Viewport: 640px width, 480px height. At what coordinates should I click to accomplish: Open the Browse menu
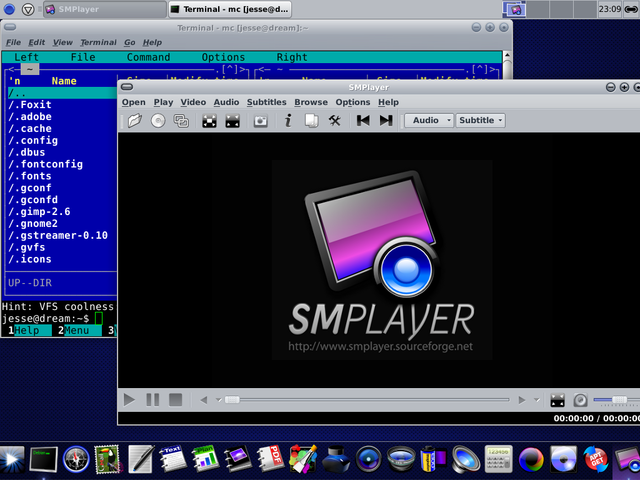(311, 102)
